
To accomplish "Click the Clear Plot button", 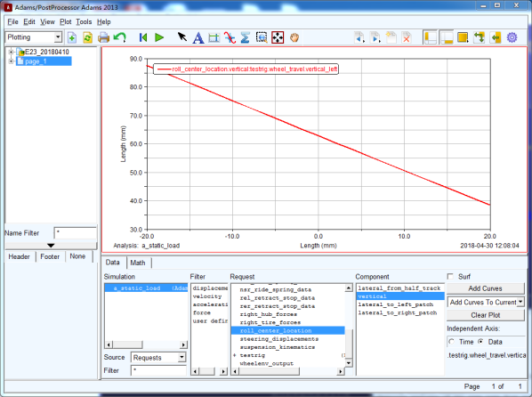I will coord(485,315).
